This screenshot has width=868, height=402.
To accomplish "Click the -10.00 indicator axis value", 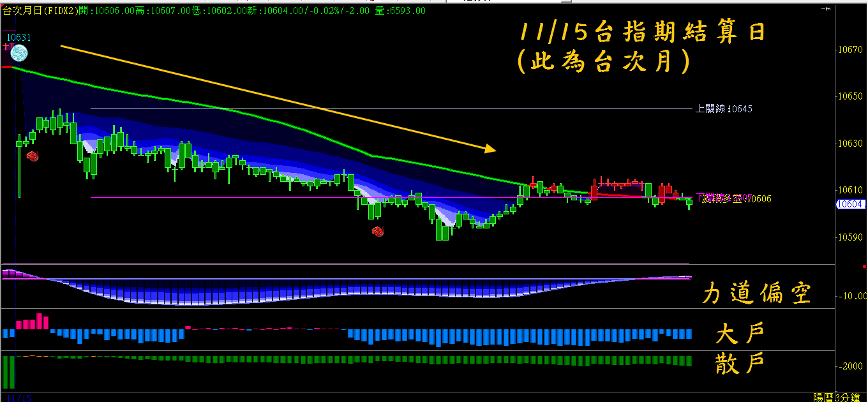I will 852,296.
